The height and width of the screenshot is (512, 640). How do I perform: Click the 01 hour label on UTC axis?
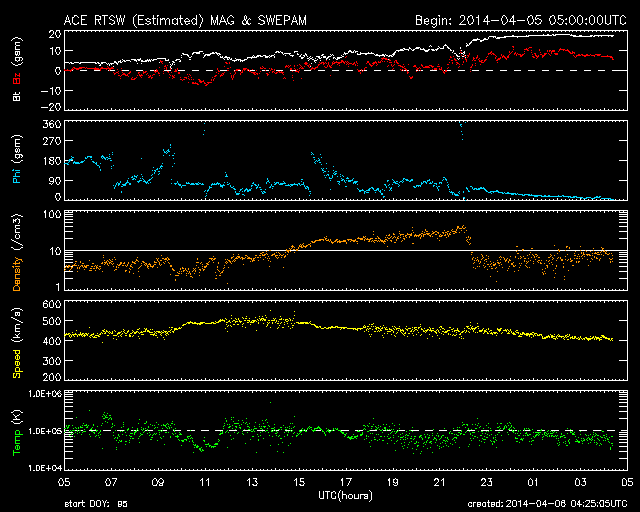tap(533, 483)
